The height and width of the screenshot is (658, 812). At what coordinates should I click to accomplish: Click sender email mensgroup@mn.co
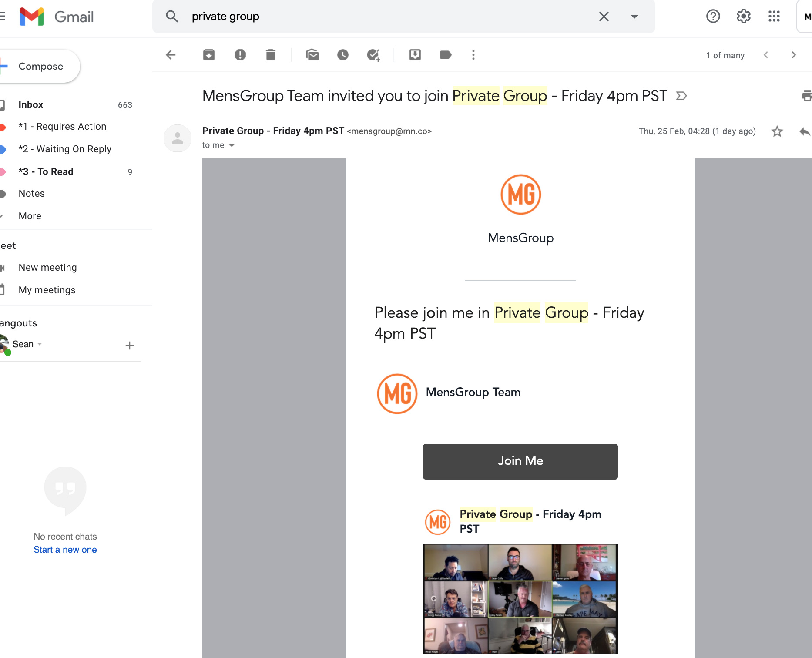389,131
